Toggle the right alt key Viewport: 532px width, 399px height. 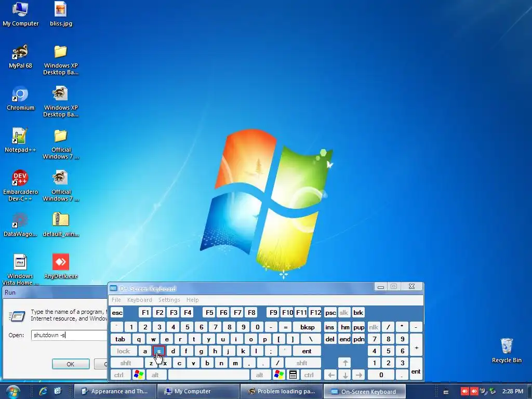260,375
